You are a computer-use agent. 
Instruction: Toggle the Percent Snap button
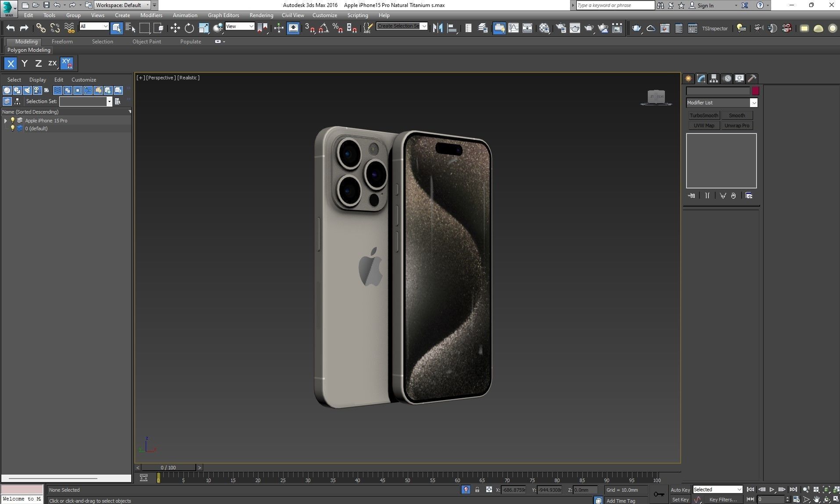[337, 28]
